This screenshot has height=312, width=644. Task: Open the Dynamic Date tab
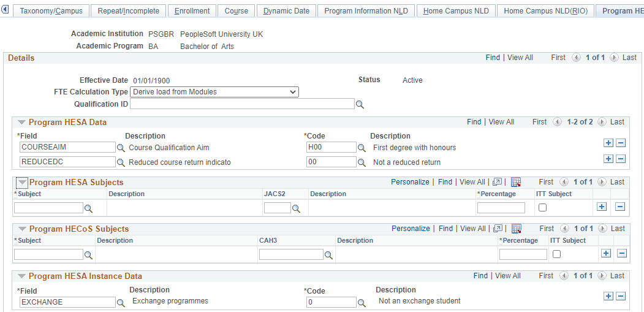tap(287, 11)
